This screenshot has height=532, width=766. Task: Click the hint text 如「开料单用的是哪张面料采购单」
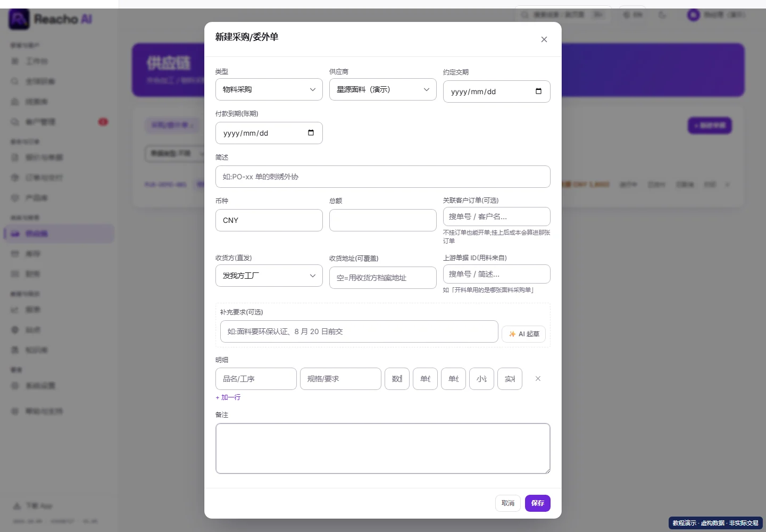point(488,290)
